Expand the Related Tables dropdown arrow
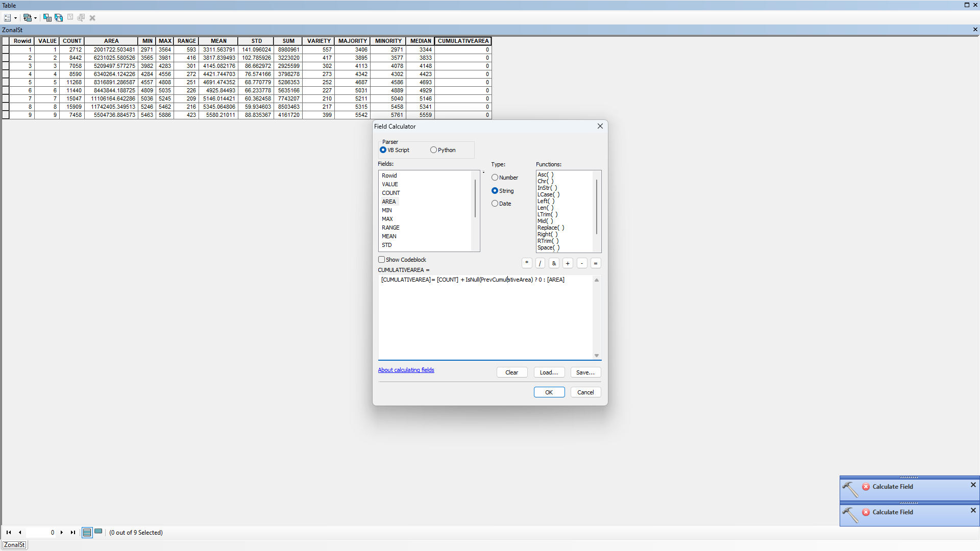Screen dimensions: 980x551 [x=36, y=18]
